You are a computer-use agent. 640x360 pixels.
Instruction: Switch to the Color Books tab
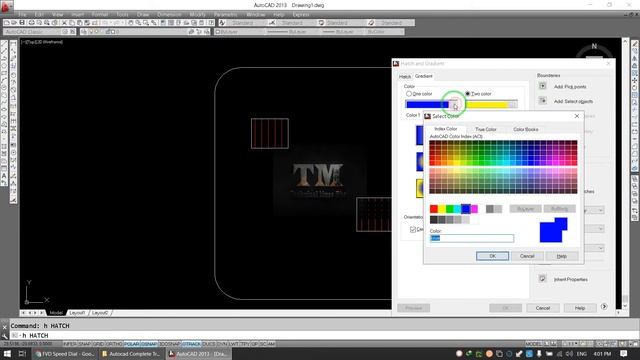tap(526, 129)
